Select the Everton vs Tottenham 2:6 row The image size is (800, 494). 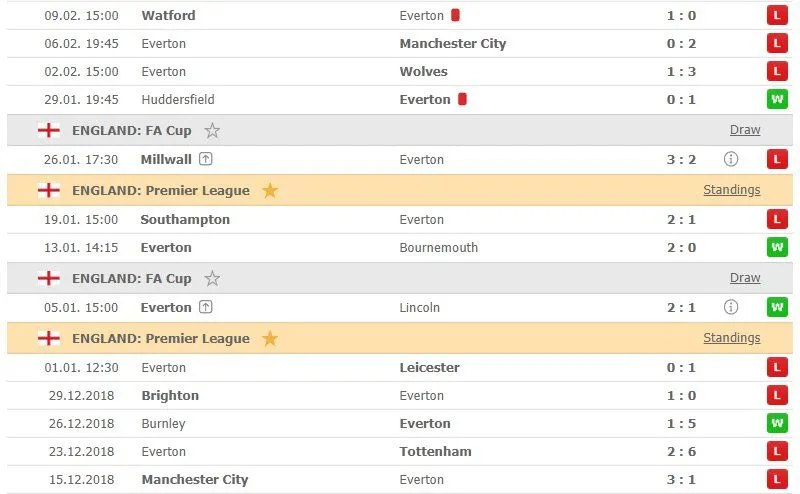coord(400,451)
